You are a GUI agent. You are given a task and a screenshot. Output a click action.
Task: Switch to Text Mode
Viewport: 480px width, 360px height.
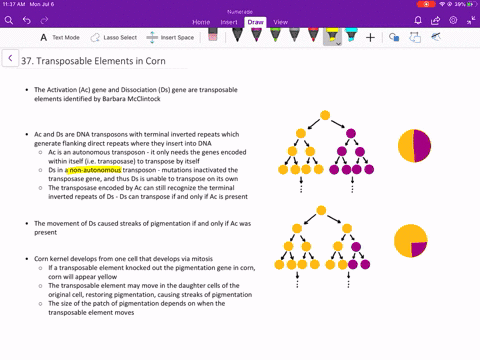point(60,37)
